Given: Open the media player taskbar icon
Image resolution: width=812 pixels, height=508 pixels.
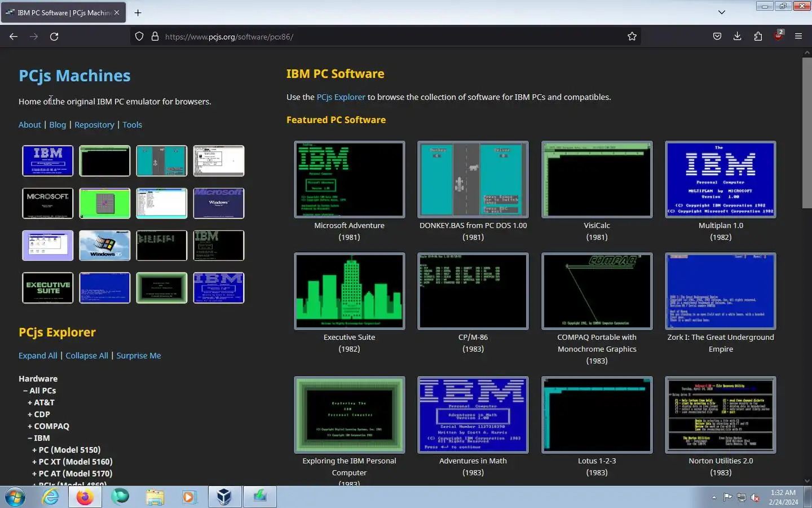Looking at the screenshot, I should (189, 497).
